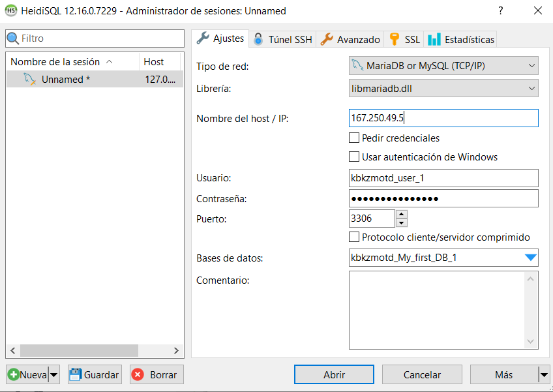Click the Comentario scroll up arrow
The image size is (553, 392).
click(530, 279)
